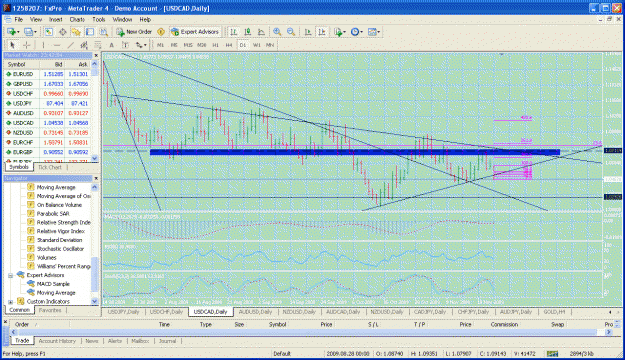Click the New Order button
Screen dimensions: 625x360
point(134,32)
